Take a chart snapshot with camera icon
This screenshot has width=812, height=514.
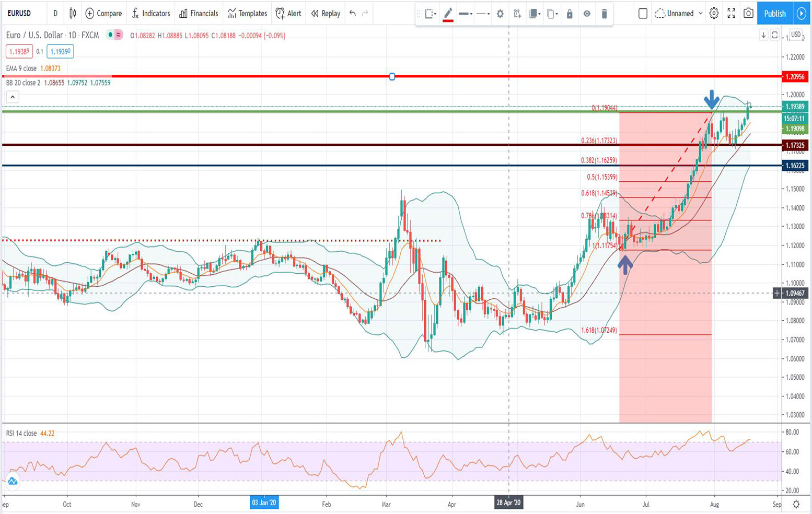pyautogui.click(x=748, y=14)
